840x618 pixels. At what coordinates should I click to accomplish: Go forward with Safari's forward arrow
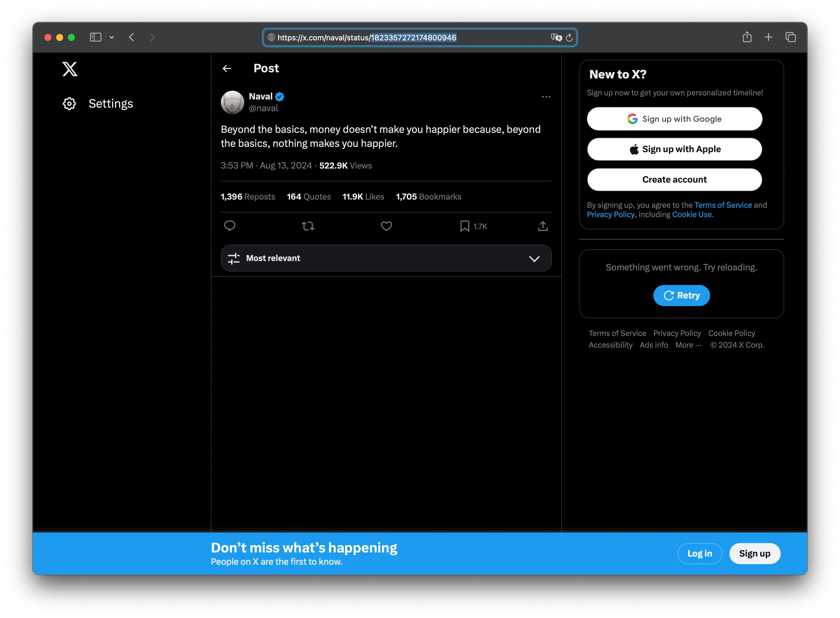pyautogui.click(x=152, y=37)
